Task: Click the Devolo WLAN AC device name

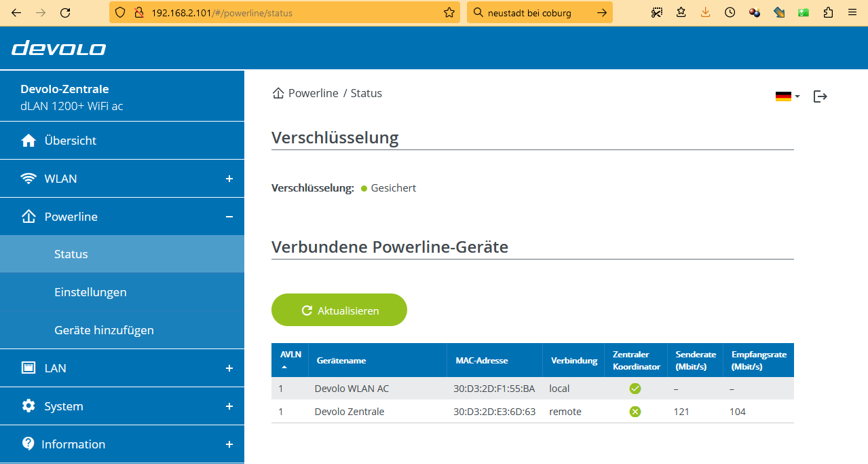Action: pyautogui.click(x=352, y=389)
